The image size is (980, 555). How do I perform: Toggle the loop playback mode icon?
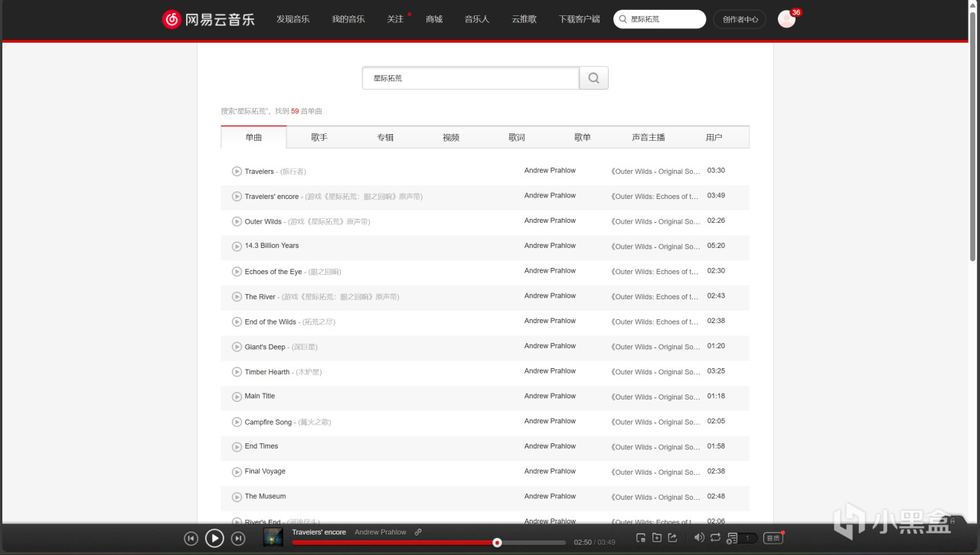[x=715, y=538]
